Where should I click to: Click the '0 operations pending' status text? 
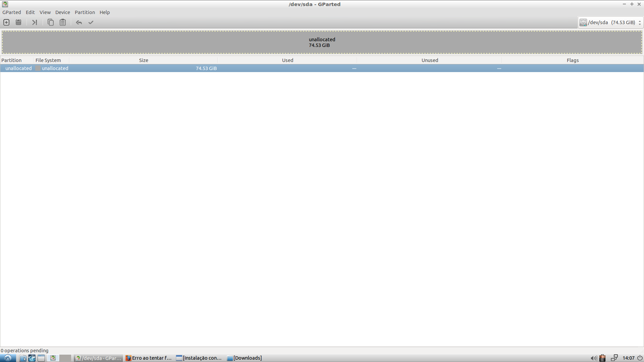pyautogui.click(x=24, y=351)
